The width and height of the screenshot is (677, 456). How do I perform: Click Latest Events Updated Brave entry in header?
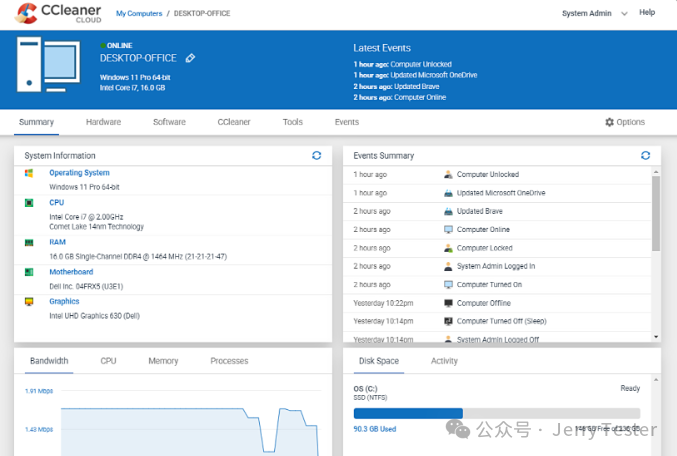pos(396,86)
